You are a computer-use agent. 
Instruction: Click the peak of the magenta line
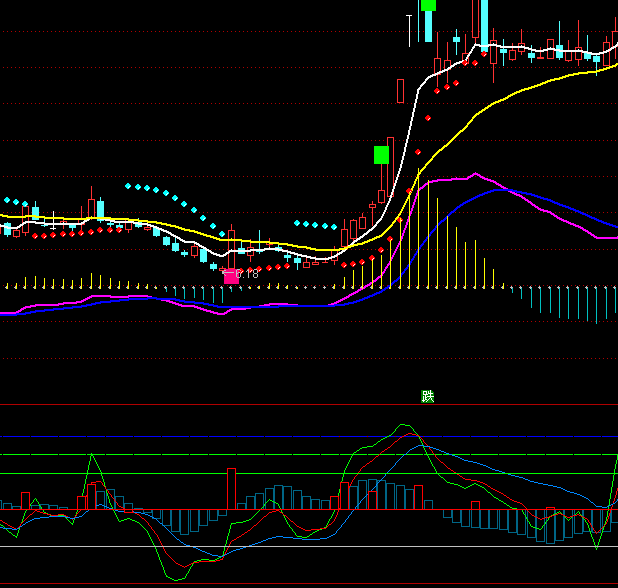pyautogui.click(x=474, y=175)
